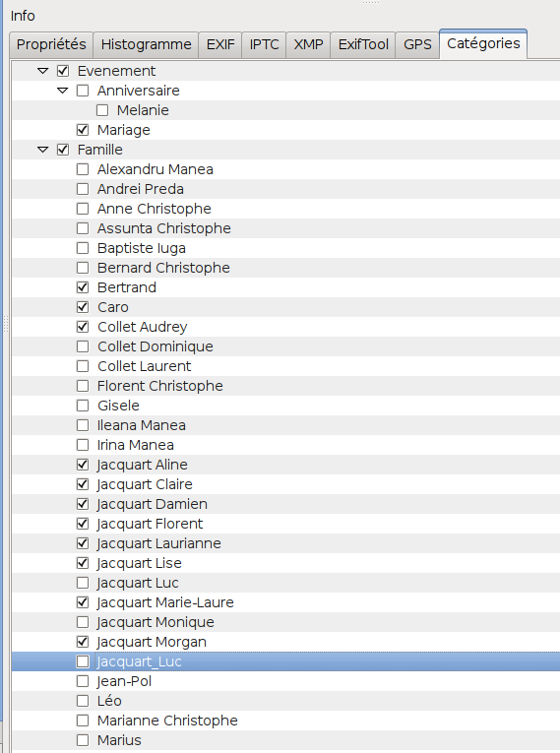Enable the Jacquart Luc checkbox
This screenshot has width=560, height=753.
point(83,583)
